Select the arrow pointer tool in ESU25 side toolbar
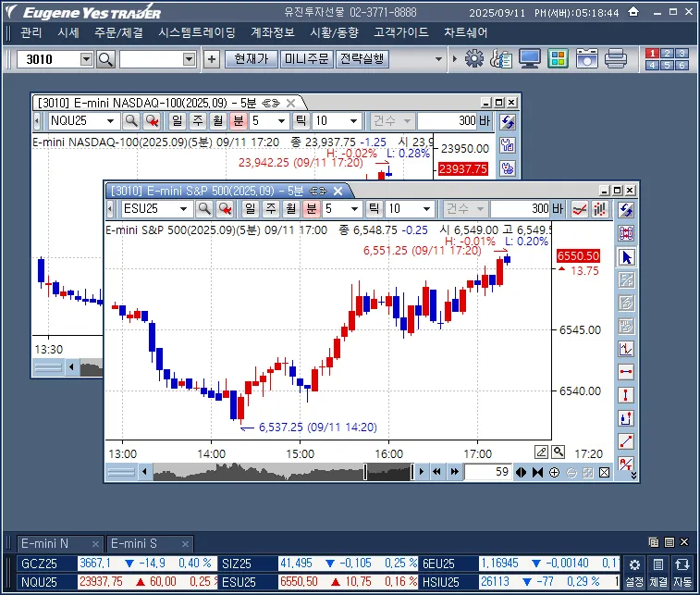The width and height of the screenshot is (700, 595). click(626, 257)
